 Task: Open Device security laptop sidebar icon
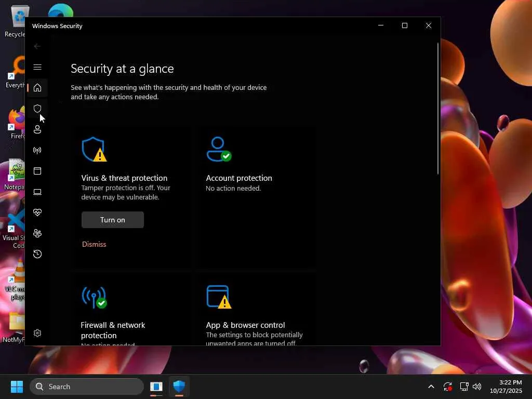click(37, 192)
